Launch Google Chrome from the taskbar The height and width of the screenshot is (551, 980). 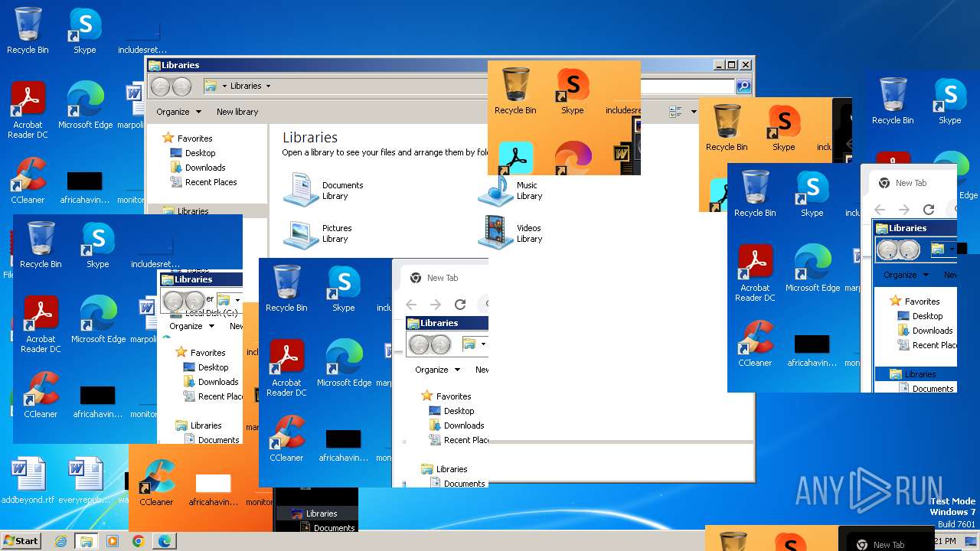tap(139, 541)
